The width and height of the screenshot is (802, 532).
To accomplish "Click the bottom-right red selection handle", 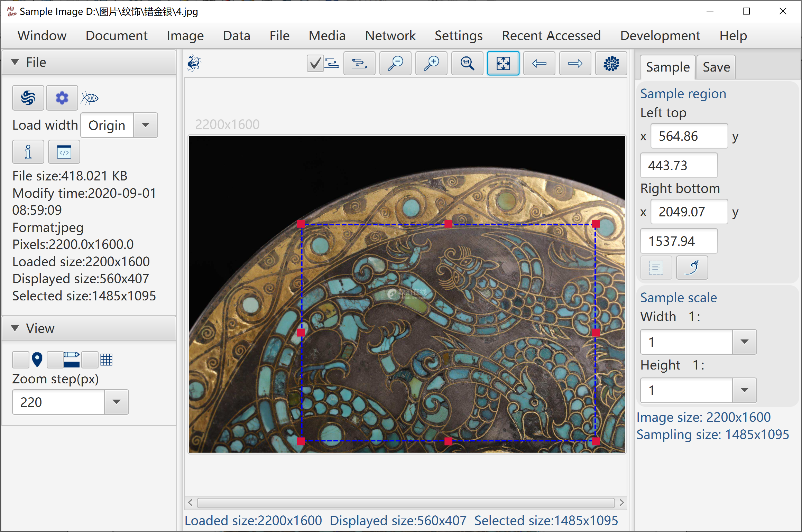I will [x=596, y=441].
